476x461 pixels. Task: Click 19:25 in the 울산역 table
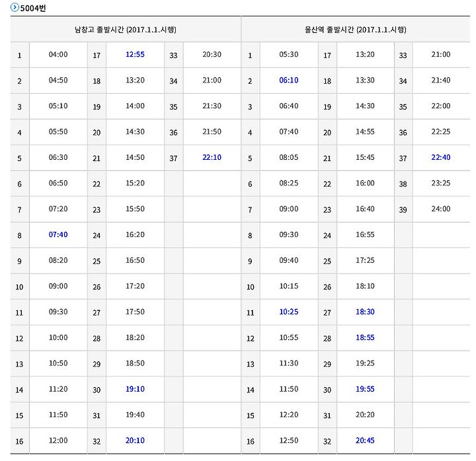click(365, 363)
